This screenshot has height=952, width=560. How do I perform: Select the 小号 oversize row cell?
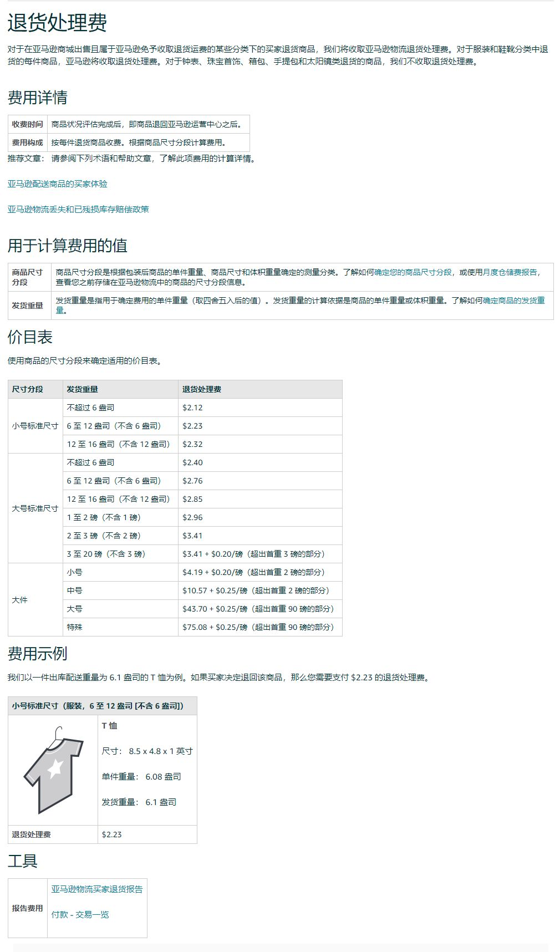[x=120, y=572]
